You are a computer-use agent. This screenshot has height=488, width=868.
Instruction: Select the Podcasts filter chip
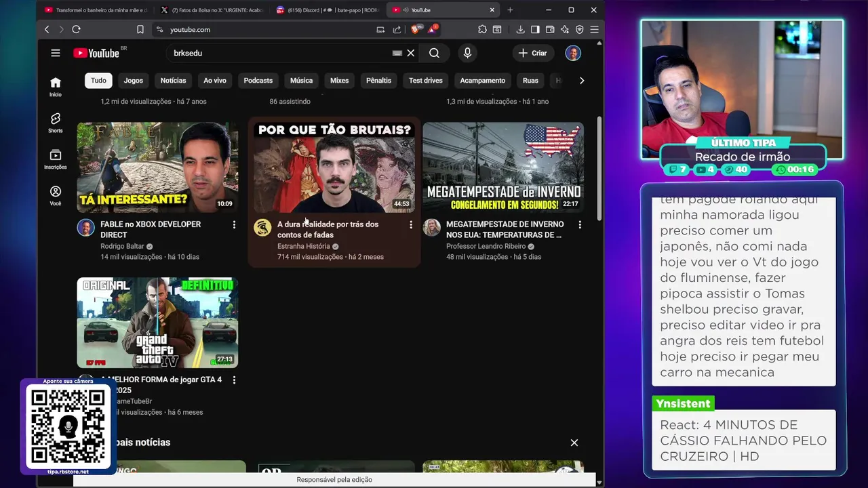click(x=258, y=80)
